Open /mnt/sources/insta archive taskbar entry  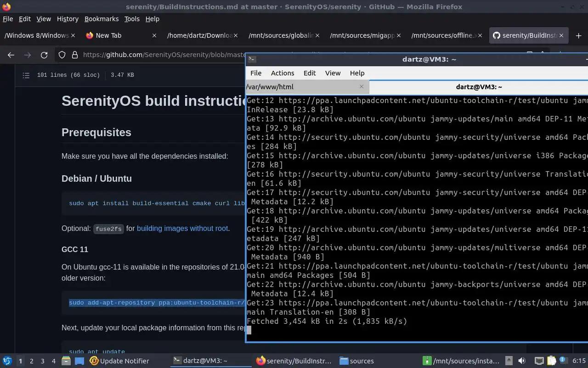(462, 361)
